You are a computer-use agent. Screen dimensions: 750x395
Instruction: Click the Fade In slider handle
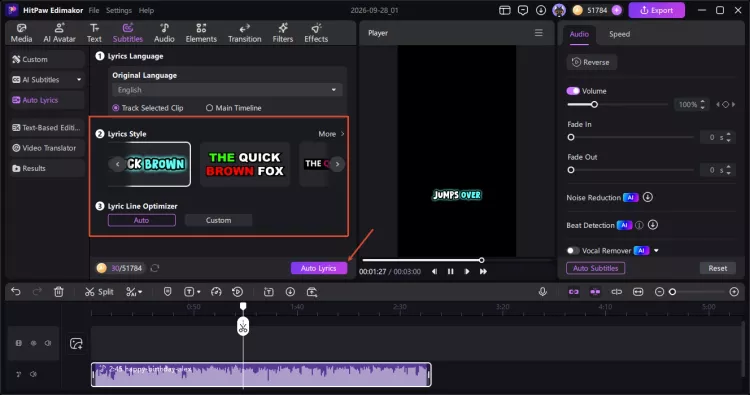[x=571, y=137]
